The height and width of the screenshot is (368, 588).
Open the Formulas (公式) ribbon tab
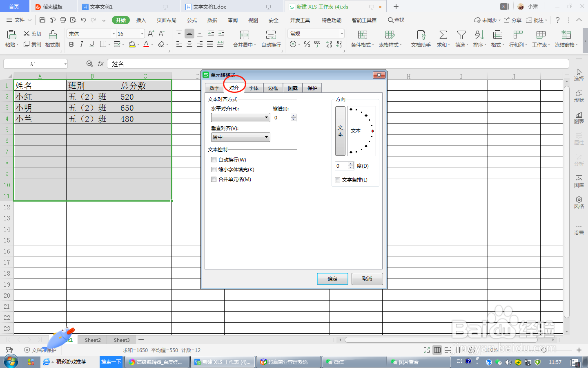(x=192, y=20)
